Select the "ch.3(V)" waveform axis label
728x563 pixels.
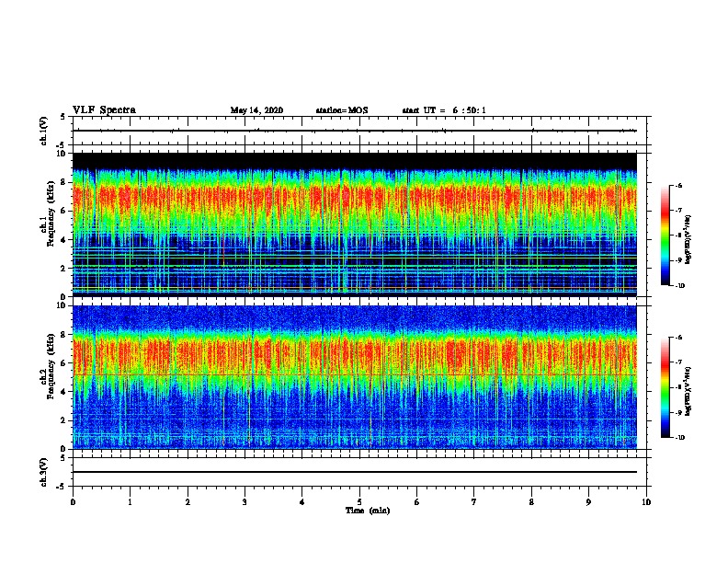pos(44,472)
